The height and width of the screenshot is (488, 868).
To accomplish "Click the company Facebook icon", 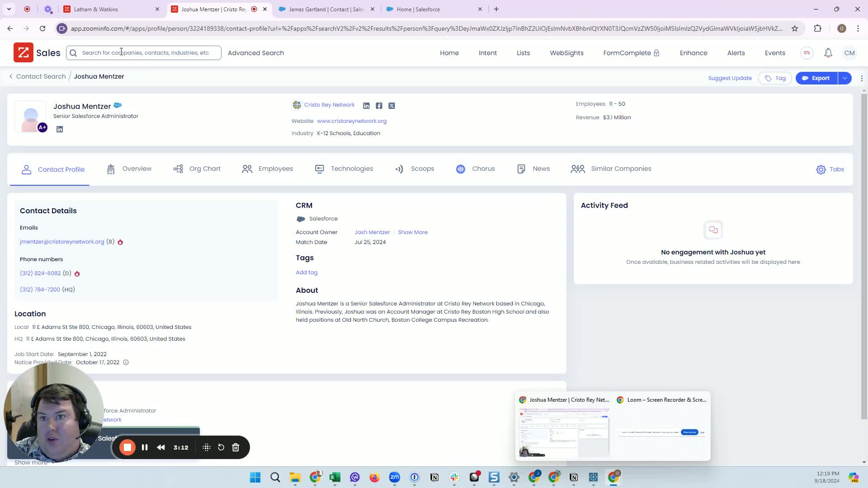I will point(379,106).
